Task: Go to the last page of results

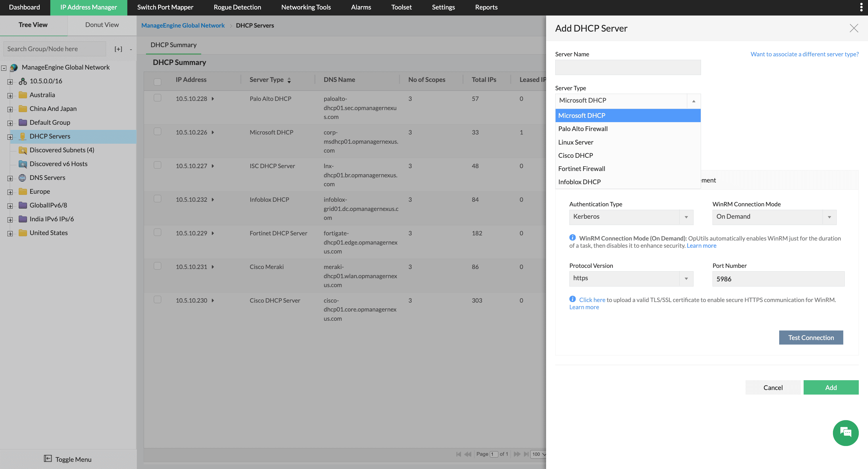Action: (526, 454)
